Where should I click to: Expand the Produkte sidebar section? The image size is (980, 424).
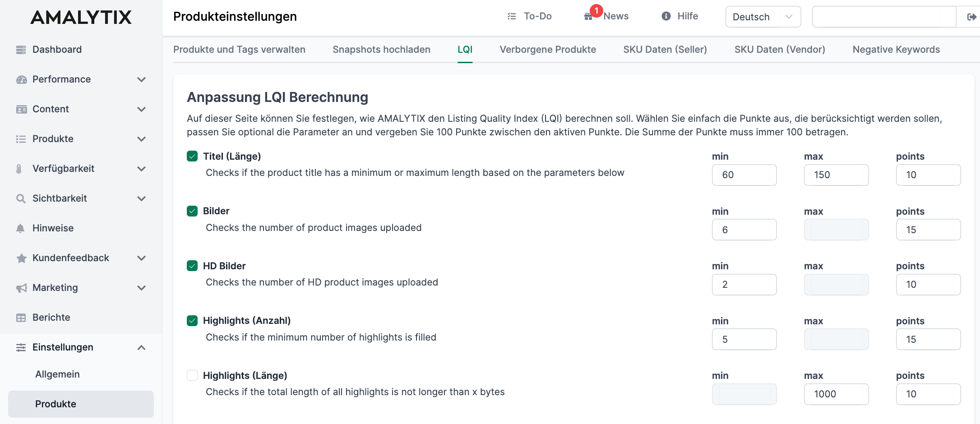point(141,139)
